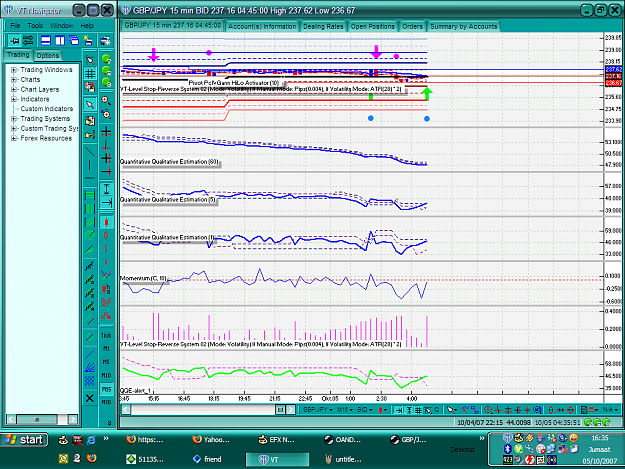Select the solid red candlestick chart type

[106, 222]
